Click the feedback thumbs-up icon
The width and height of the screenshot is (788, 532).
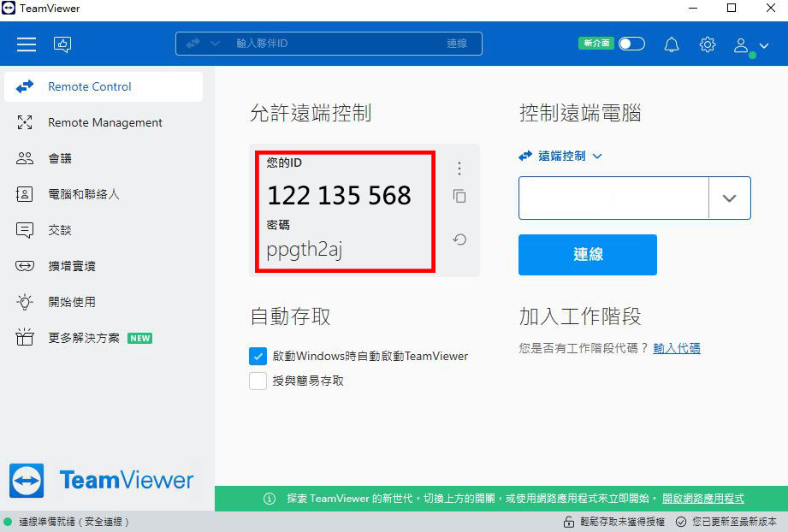[x=62, y=44]
